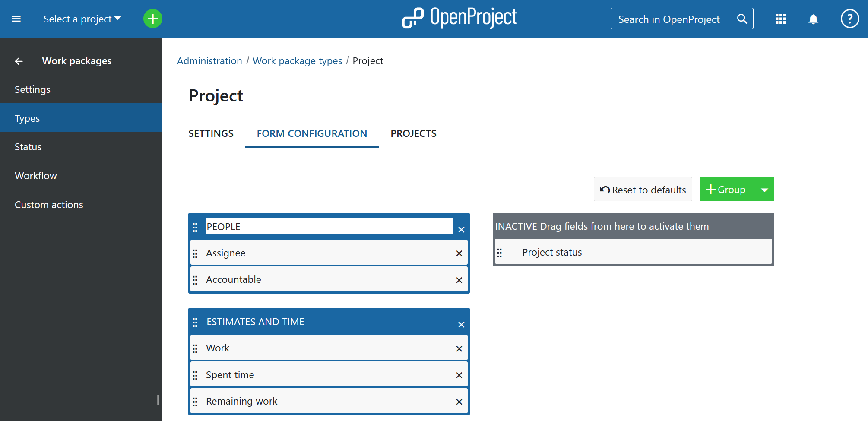Open the Group button dropdown arrow

coord(764,190)
